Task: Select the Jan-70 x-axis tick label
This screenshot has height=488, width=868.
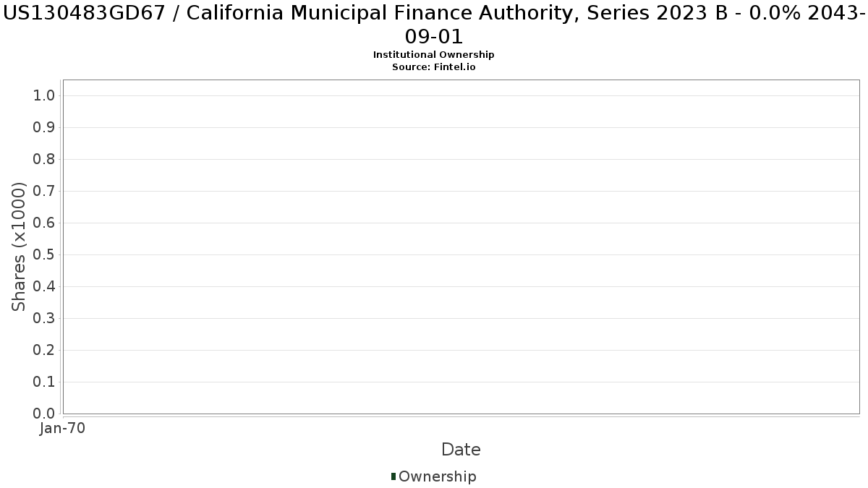Action: coord(63,429)
